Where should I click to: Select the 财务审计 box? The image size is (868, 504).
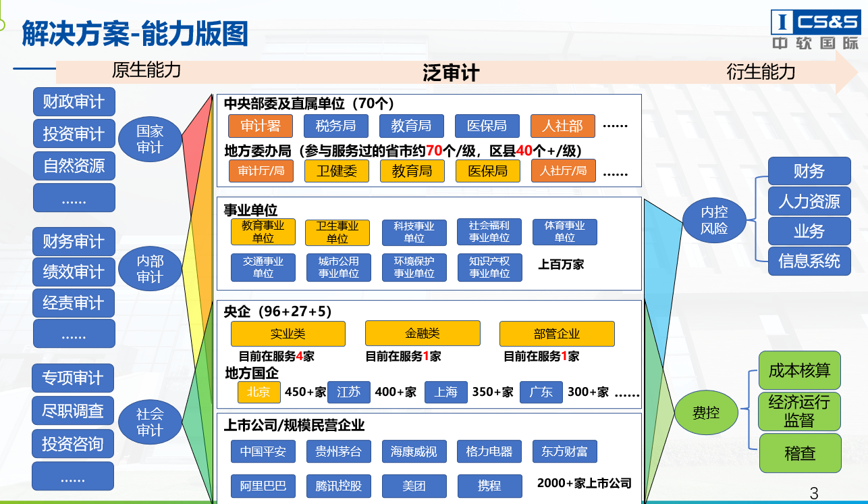tap(74, 241)
